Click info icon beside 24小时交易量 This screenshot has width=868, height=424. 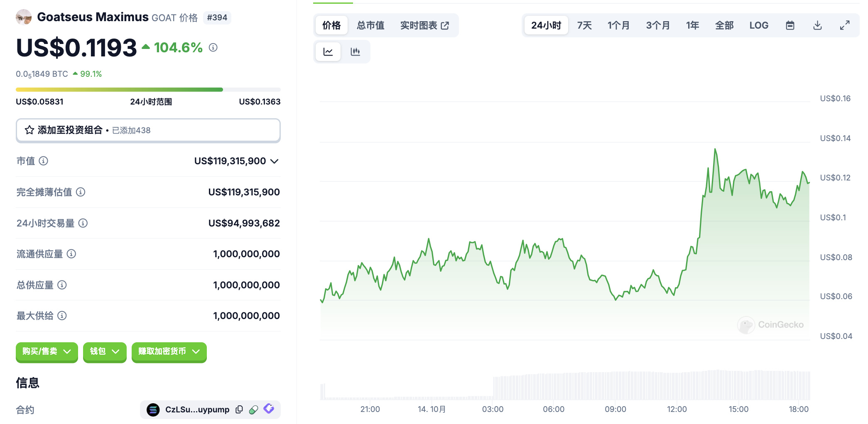coord(83,223)
